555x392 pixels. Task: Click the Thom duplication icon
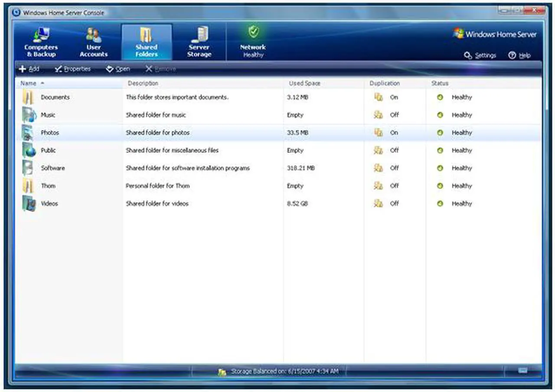[379, 186]
